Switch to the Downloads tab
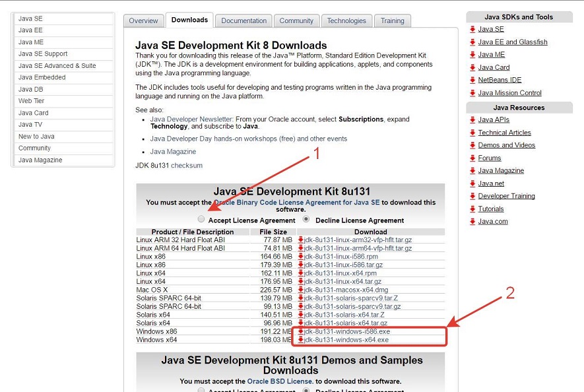This screenshot has height=392, width=584. click(189, 20)
